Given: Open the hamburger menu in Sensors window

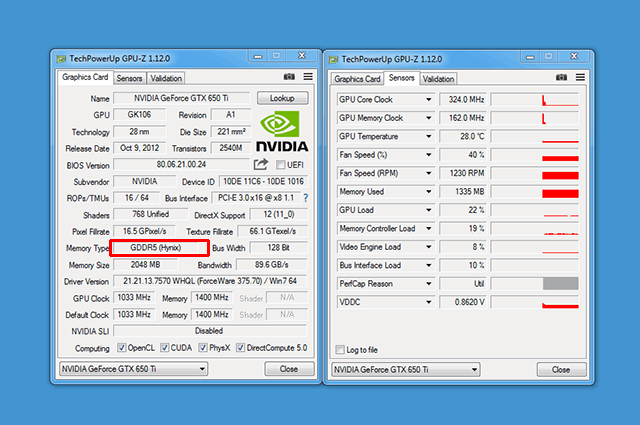Looking at the screenshot, I should tap(580, 78).
